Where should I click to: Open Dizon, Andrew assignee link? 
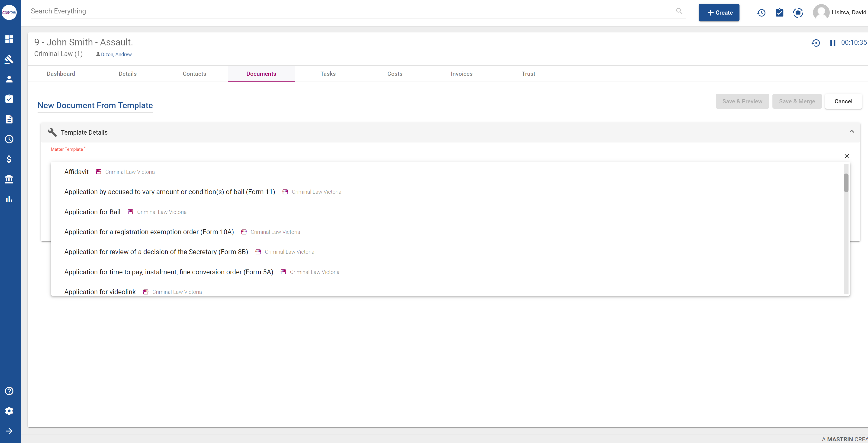[116, 54]
